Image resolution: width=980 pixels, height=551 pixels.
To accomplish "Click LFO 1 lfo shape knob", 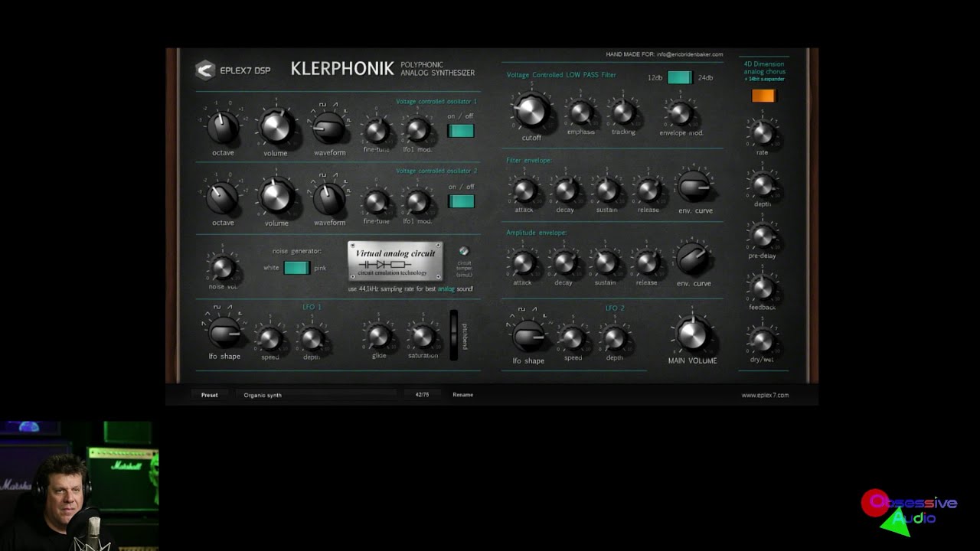I will pyautogui.click(x=224, y=333).
